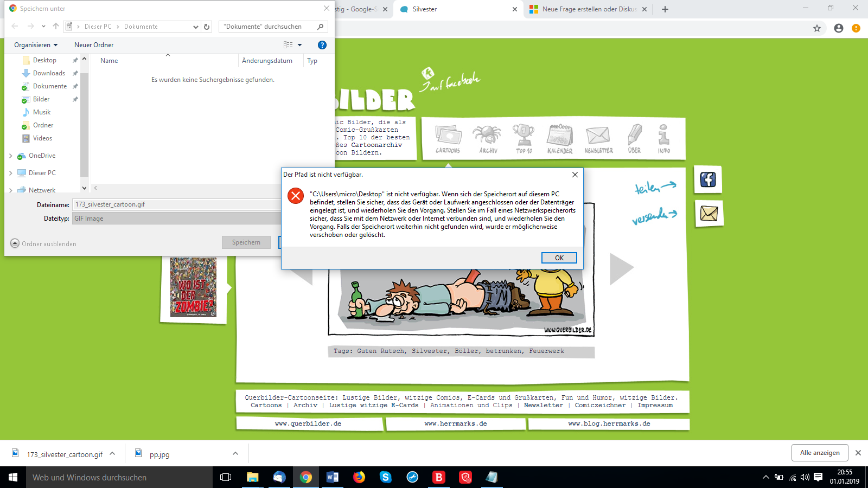Select Musik in the navigation pane

click(42, 112)
